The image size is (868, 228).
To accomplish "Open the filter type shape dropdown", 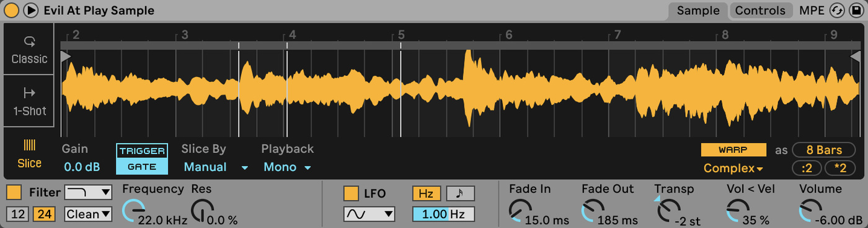I will tap(88, 192).
